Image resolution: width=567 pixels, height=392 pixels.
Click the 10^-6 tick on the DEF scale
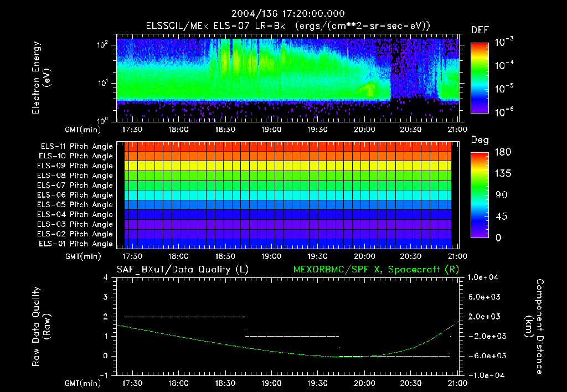coord(504,112)
